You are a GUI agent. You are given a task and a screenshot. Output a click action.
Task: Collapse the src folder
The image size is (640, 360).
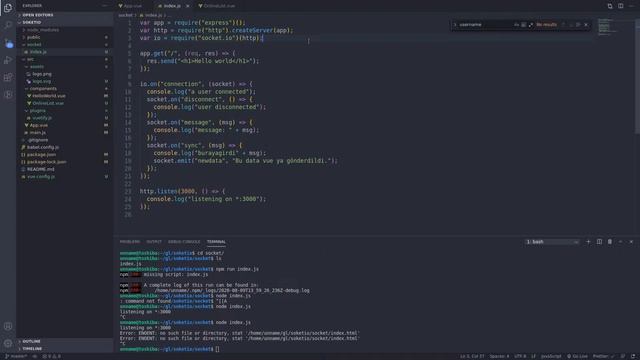(x=64, y=59)
